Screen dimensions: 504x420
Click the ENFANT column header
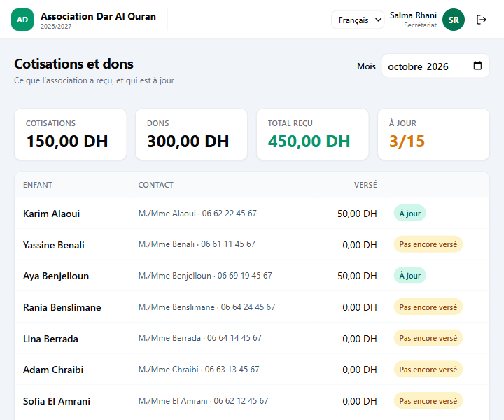coord(38,185)
